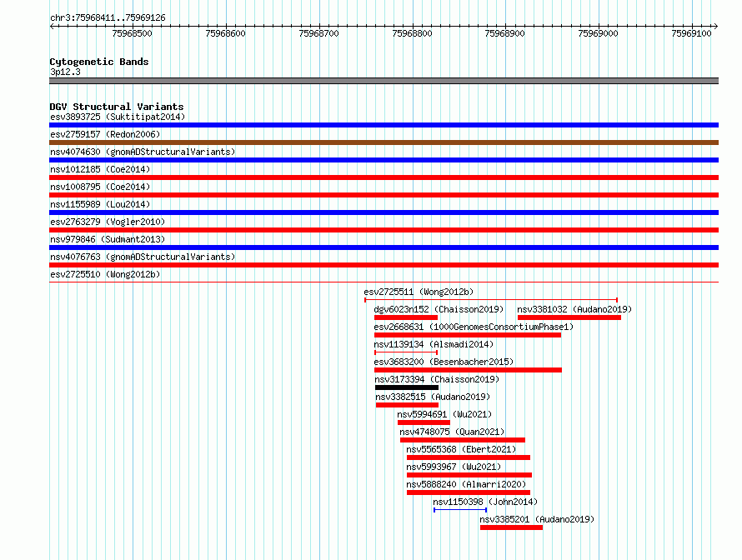Open nsv1155989 (Lou2014) label

click(x=100, y=204)
